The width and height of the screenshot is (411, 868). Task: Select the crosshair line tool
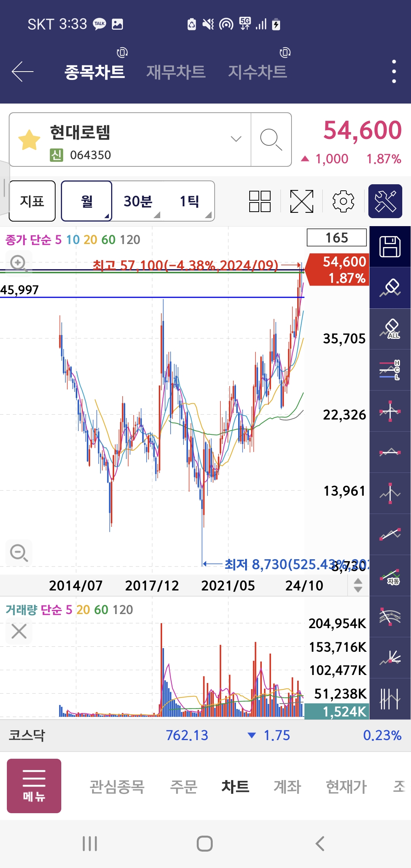[390, 411]
